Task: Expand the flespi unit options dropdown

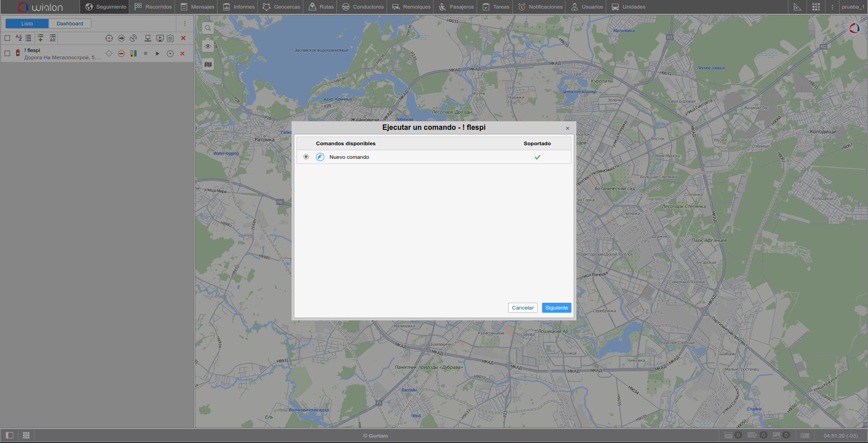Action: tap(170, 53)
